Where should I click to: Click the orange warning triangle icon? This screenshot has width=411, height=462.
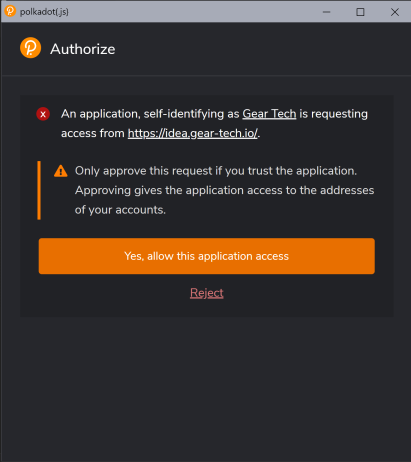pyautogui.click(x=61, y=171)
